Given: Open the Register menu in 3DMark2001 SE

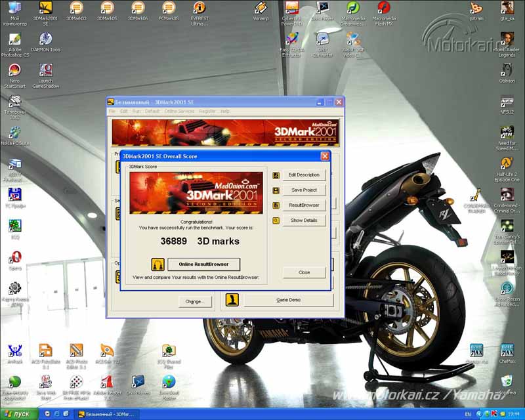Looking at the screenshot, I should [207, 111].
